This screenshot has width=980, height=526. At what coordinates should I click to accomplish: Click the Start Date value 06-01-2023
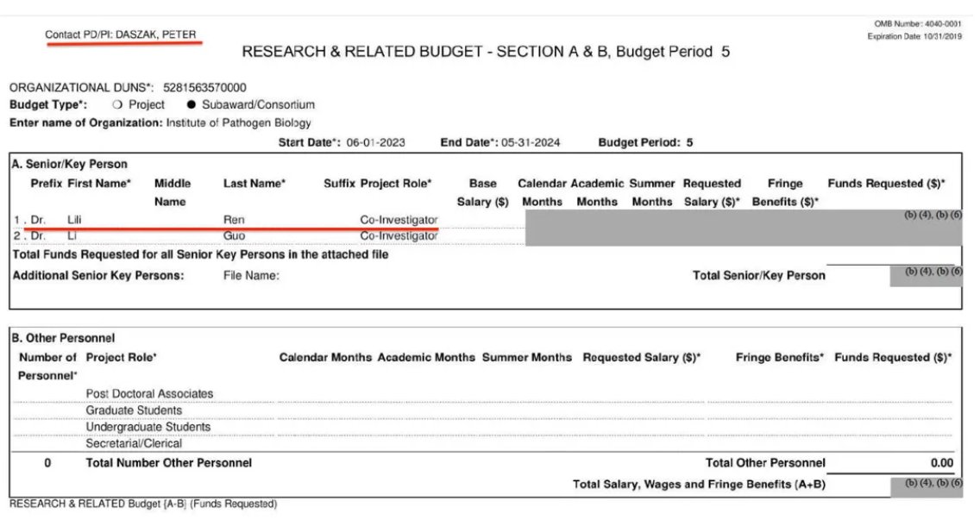pyautogui.click(x=375, y=142)
